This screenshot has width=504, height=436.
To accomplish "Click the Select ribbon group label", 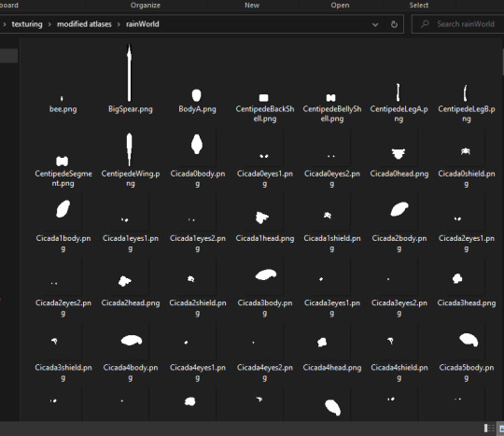I will (x=419, y=6).
